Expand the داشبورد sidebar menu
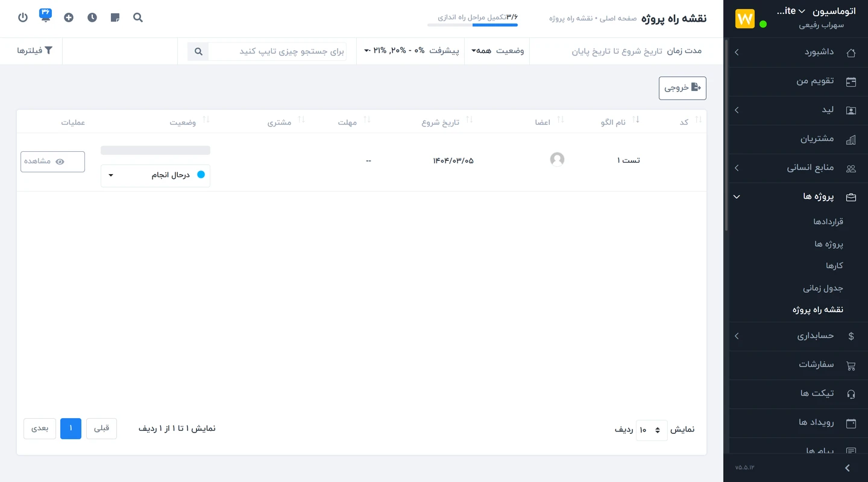The width and height of the screenshot is (868, 482). point(798,52)
